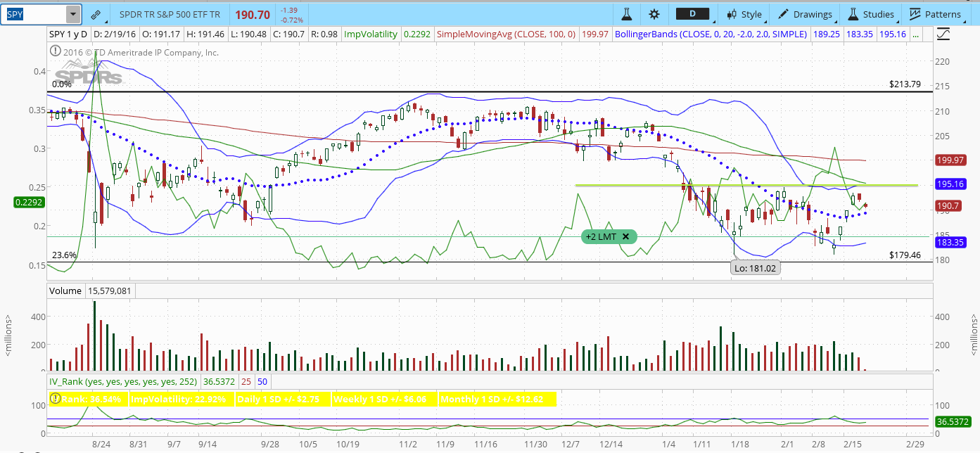The width and height of the screenshot is (980, 453).
Task: Open chart settings via gear icon
Action: tap(654, 14)
